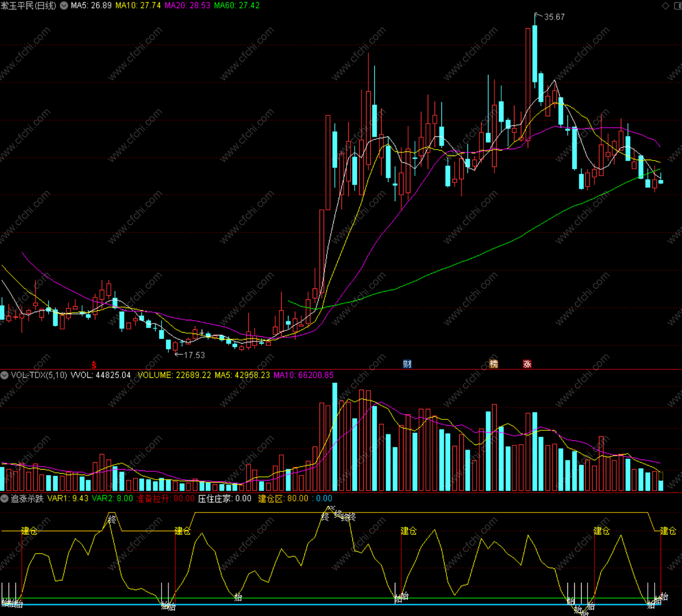Click the MA20: 28.53 label
682x616 pixels.
click(x=188, y=5)
